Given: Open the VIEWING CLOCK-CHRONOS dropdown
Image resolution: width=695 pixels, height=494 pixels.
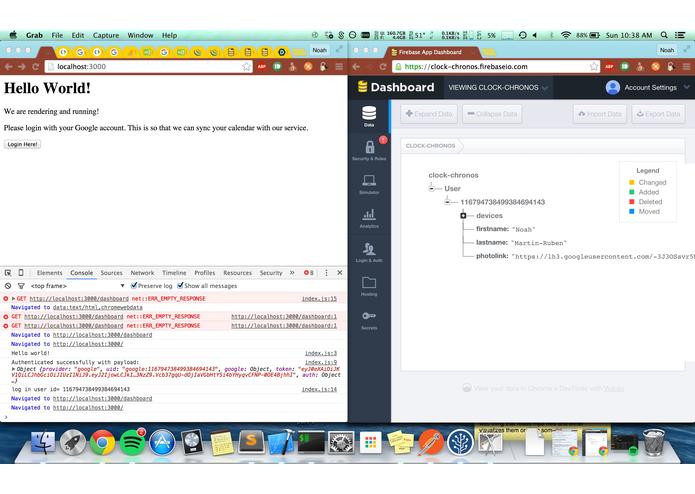Looking at the screenshot, I should tap(498, 87).
